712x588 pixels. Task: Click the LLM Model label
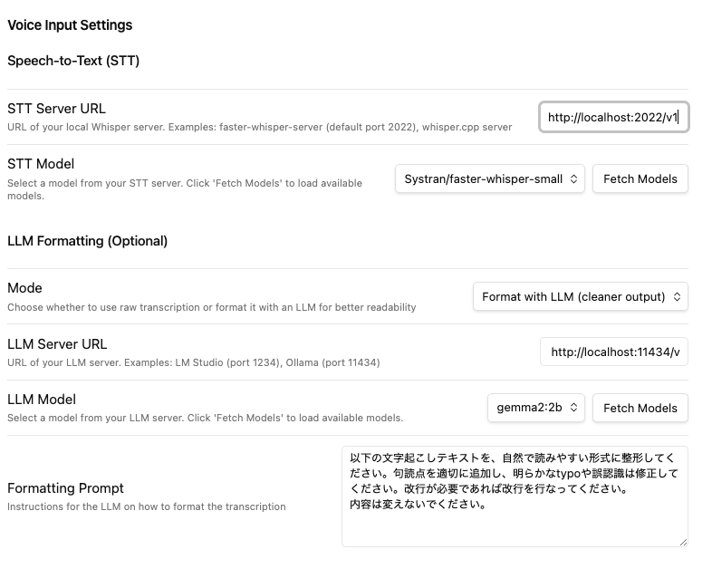pos(42,400)
